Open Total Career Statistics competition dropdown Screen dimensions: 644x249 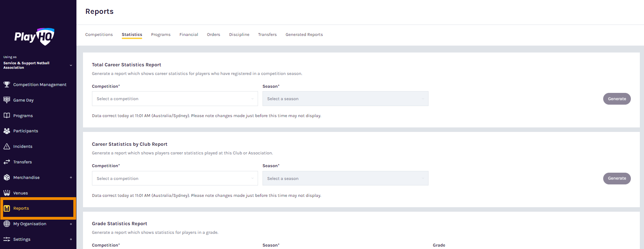(175, 99)
